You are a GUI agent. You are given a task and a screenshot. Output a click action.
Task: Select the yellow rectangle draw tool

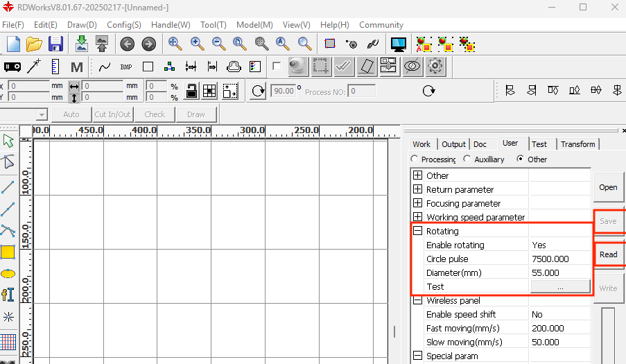pos(8,252)
